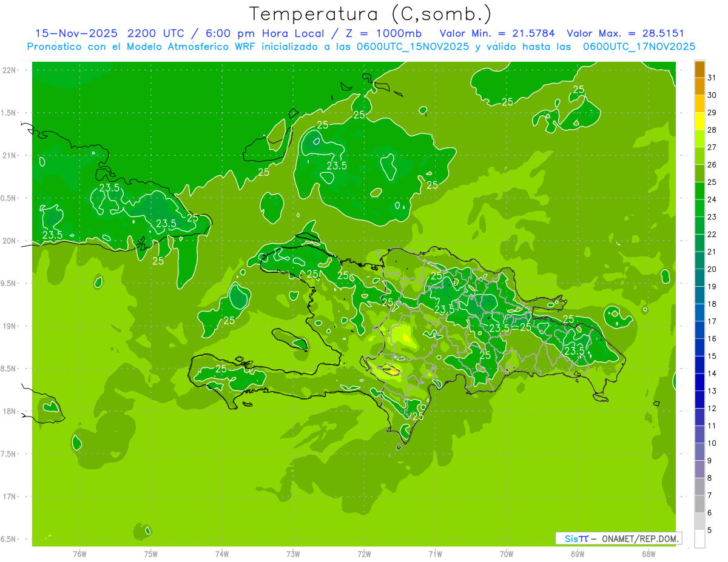Click the legend color between 20 and 21
728x562 pixels.
point(699,261)
